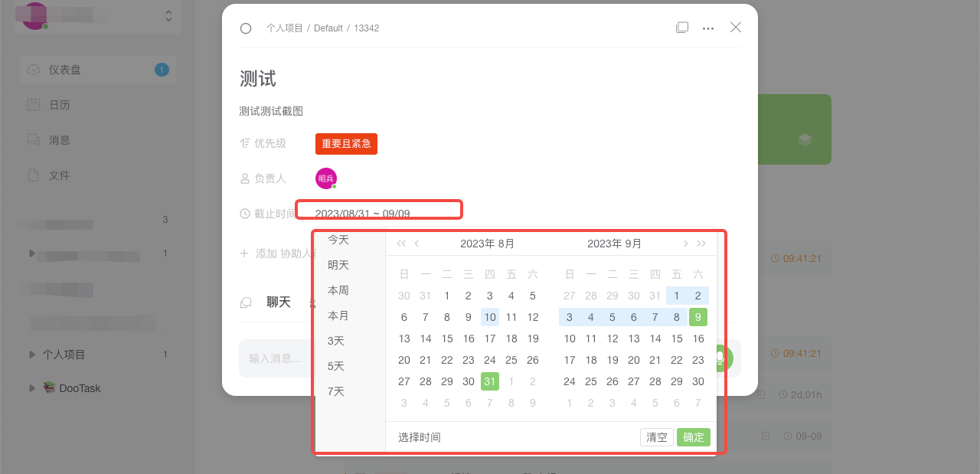Expand the 个人项目 tree in the sidebar
The width and height of the screenshot is (980, 474).
click(x=31, y=354)
